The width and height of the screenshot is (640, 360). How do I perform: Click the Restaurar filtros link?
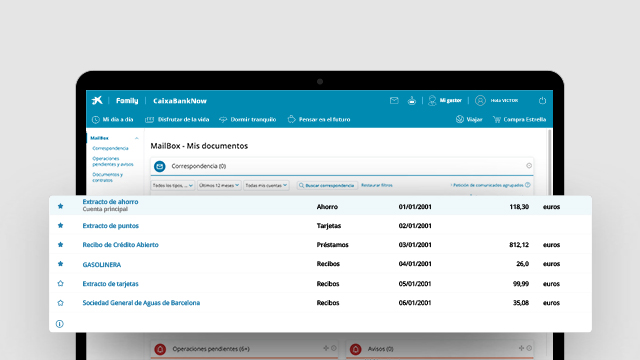tap(377, 185)
